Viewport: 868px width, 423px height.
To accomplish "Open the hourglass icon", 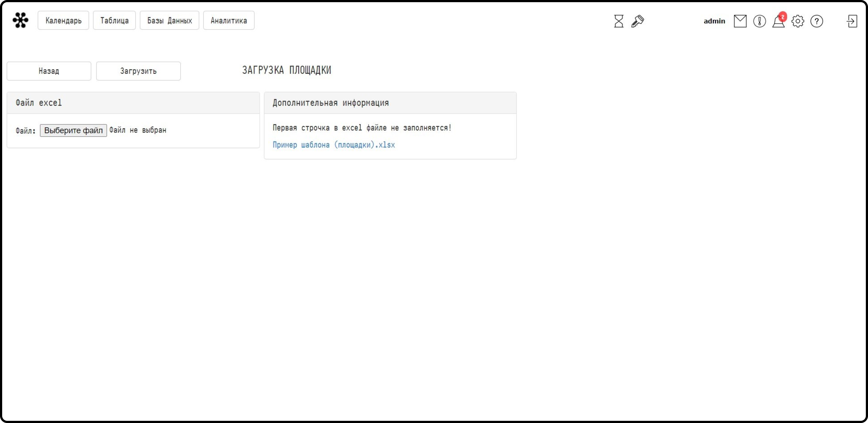I will point(619,21).
